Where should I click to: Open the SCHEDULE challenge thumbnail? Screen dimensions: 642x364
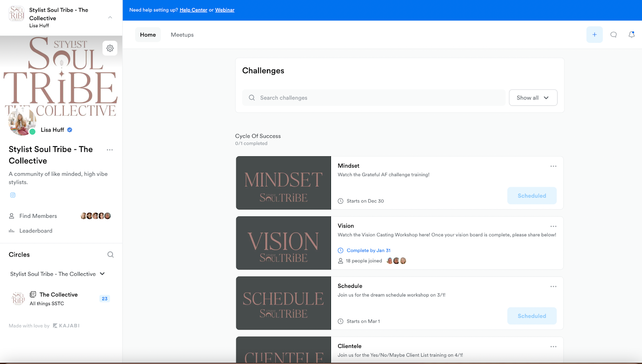pos(283,303)
